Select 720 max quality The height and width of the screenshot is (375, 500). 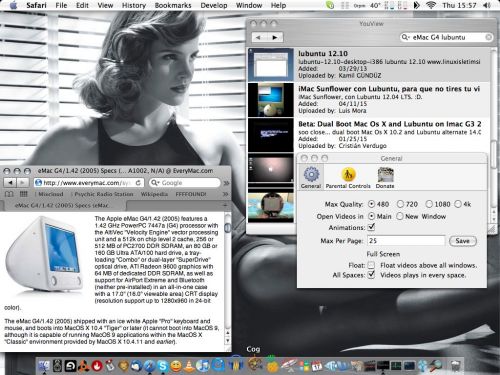pos(400,204)
